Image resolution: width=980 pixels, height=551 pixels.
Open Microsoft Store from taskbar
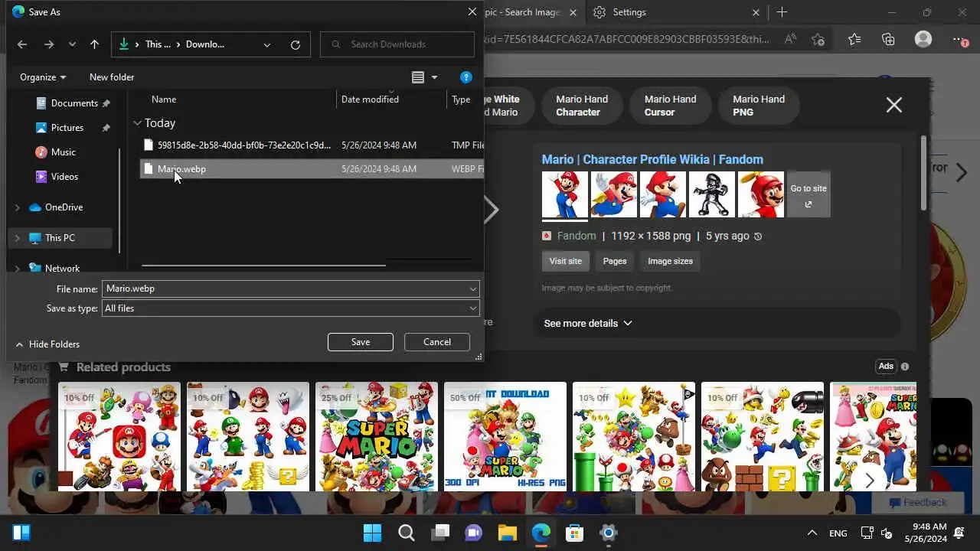[575, 533]
